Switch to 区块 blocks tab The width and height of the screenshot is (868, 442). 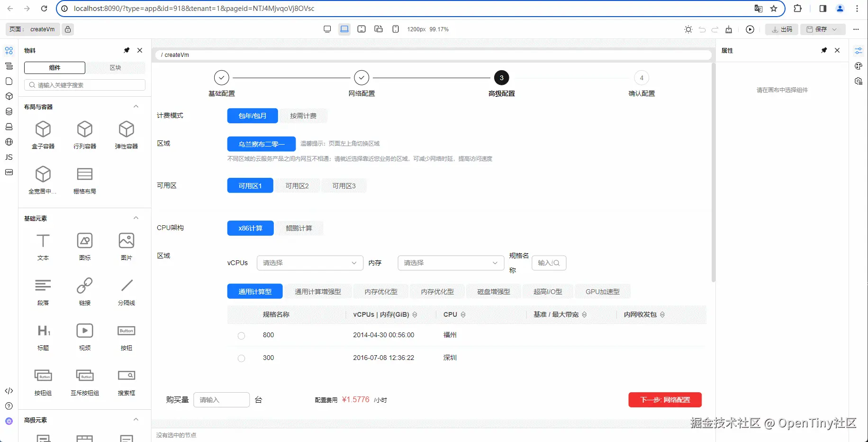[x=115, y=68]
